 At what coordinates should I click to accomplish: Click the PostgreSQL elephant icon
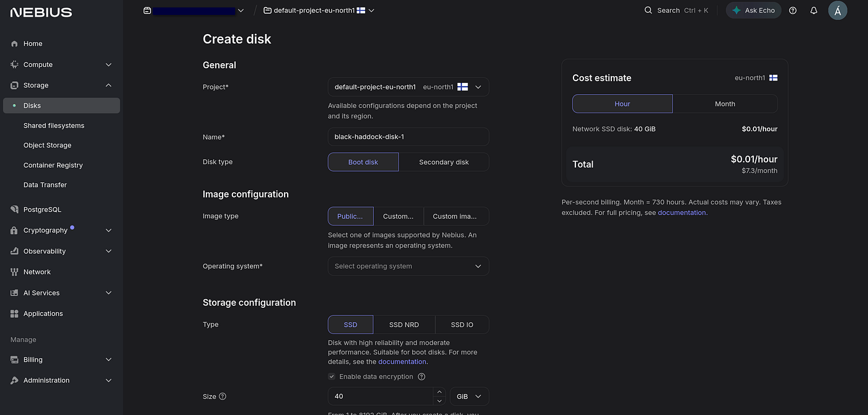click(14, 209)
